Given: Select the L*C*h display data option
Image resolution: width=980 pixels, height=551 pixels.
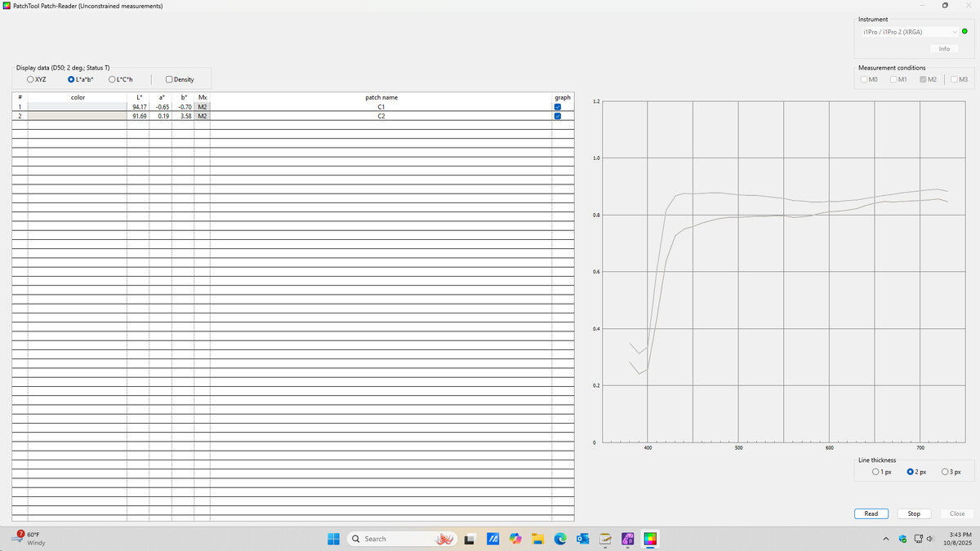Looking at the screenshot, I should click(x=113, y=79).
